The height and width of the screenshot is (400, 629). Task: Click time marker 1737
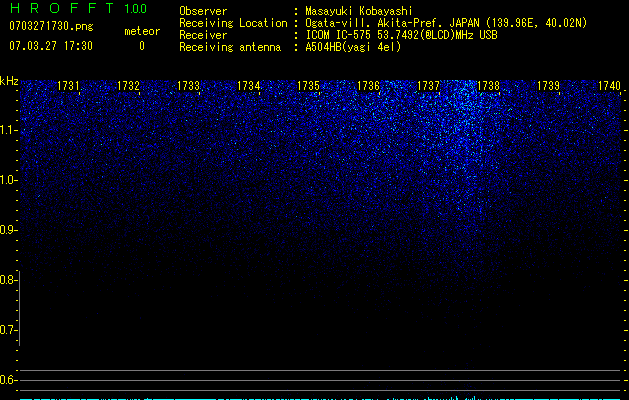[428, 86]
